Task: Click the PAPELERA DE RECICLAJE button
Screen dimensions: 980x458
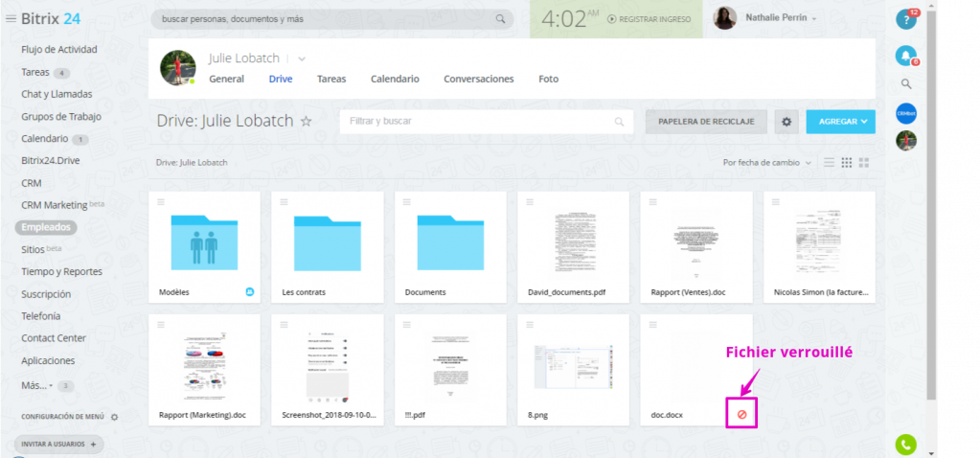Action: [x=706, y=122]
